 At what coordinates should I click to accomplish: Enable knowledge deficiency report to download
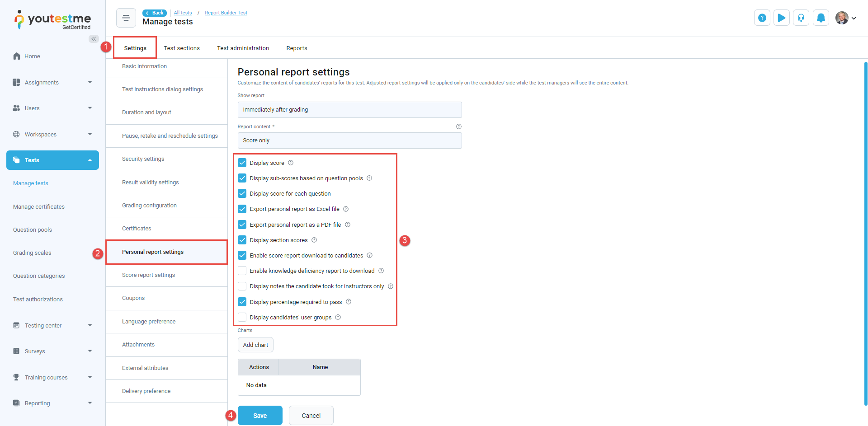point(242,271)
